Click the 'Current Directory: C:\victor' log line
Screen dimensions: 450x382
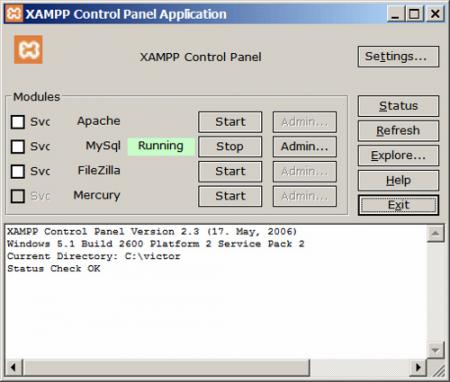pyautogui.click(x=94, y=256)
